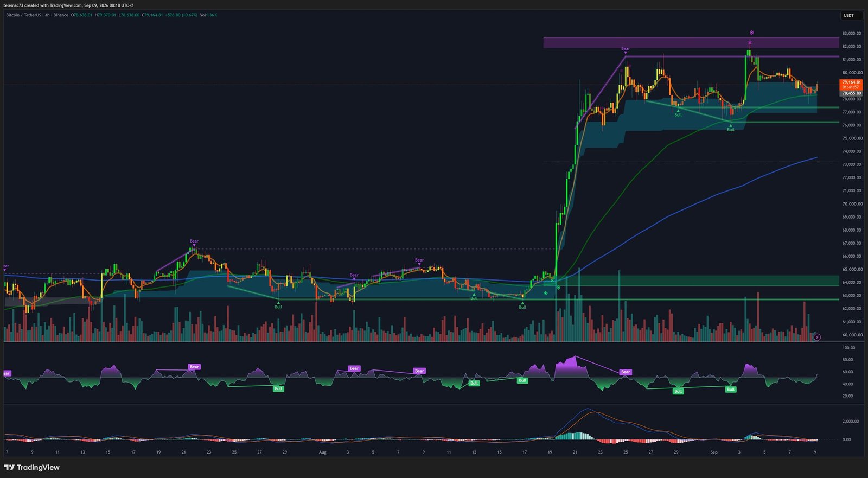Viewport: 868px width, 478px height.
Task: Click the blue long moving average line end
Action: (816, 158)
